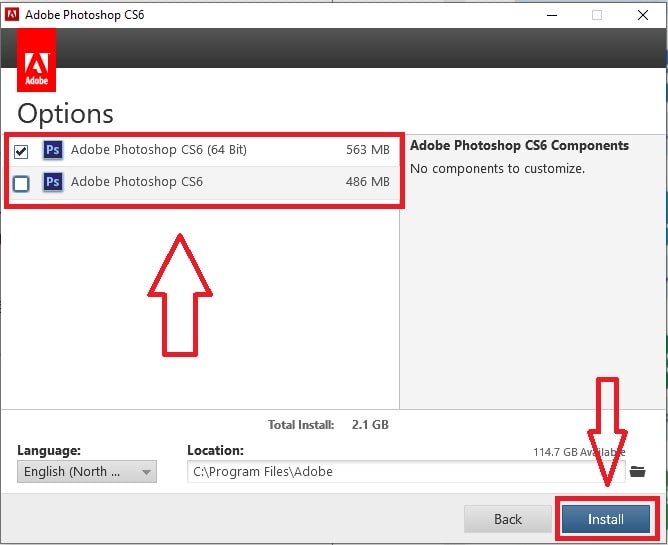Viewport: 668px width, 545px height.
Task: Click the '2.1 GB' total value
Action: 370,424
